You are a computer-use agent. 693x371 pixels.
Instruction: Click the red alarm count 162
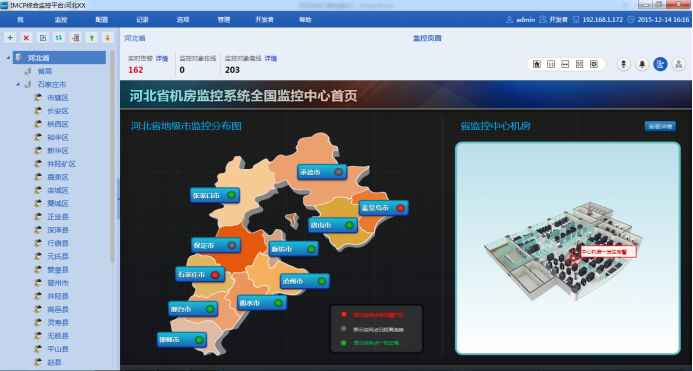point(136,70)
